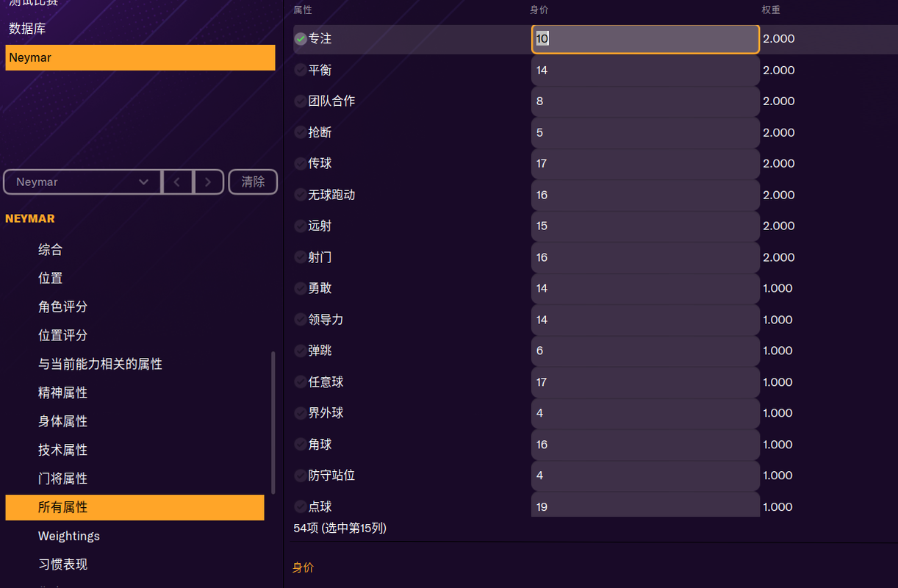Toggle the 平衡 row checkmark
898x588 pixels.
(301, 70)
